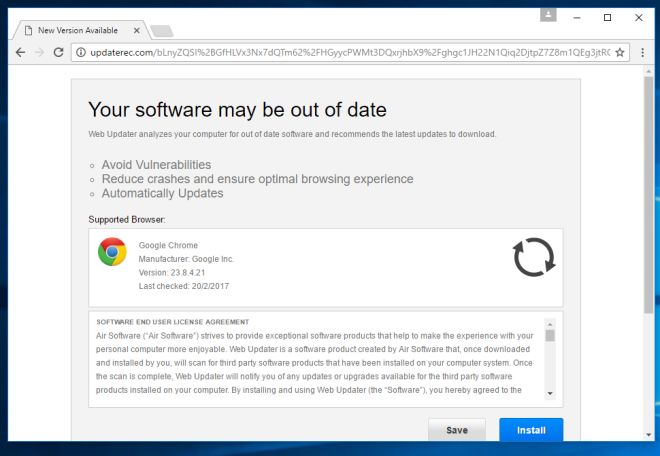Open the Chrome three-dot menu
This screenshot has height=456, width=660.
640,52
